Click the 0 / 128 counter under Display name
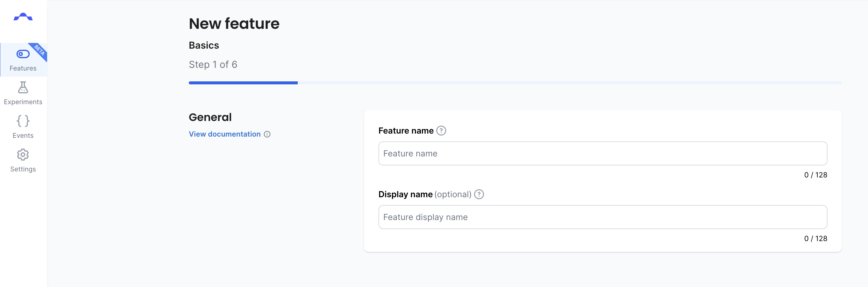Screen dimensions: 868x287 [815, 238]
